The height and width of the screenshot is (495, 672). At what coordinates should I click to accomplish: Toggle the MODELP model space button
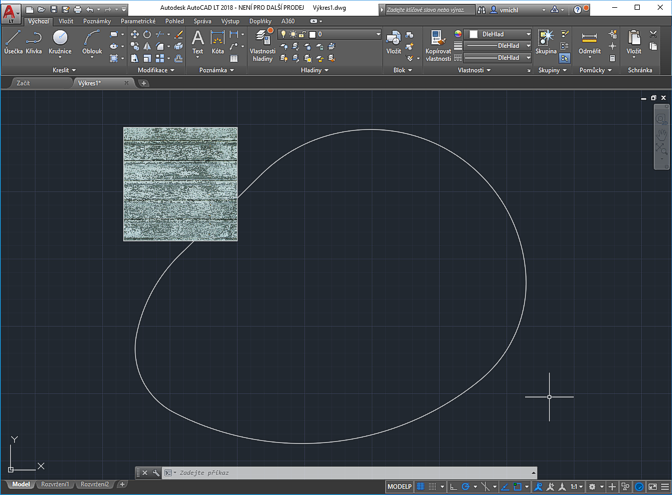[x=400, y=486]
